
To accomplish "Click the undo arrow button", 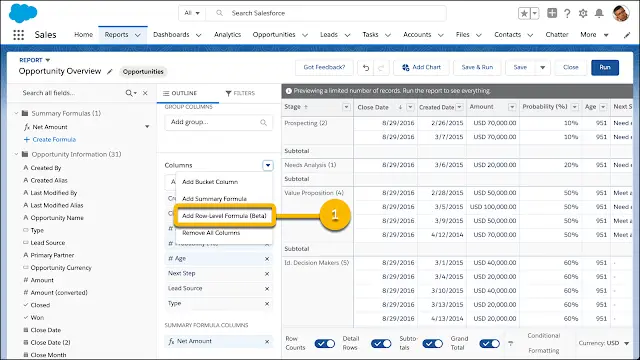I will (x=366, y=68).
